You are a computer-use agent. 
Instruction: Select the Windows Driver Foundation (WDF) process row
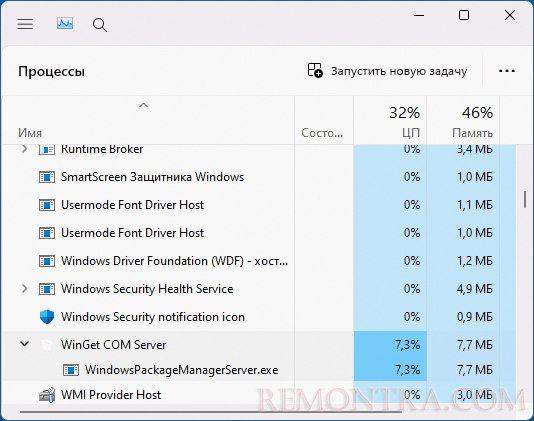[259, 261]
